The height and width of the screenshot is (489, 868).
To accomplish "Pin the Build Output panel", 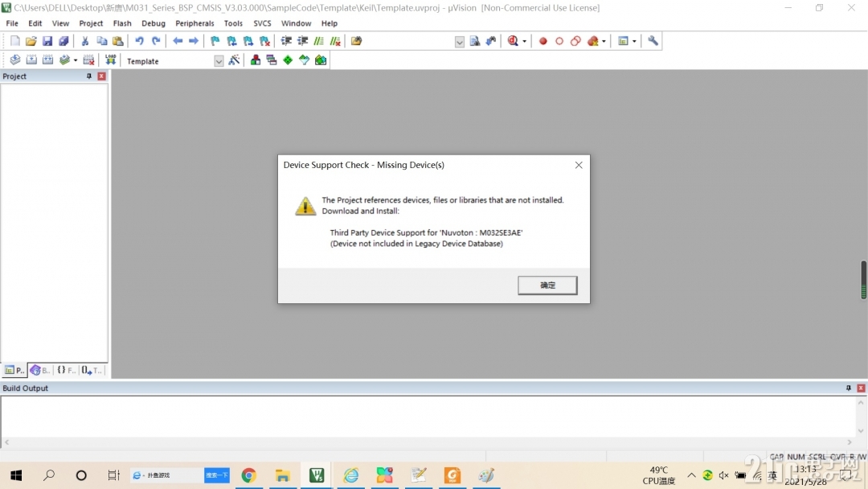I will click(848, 388).
